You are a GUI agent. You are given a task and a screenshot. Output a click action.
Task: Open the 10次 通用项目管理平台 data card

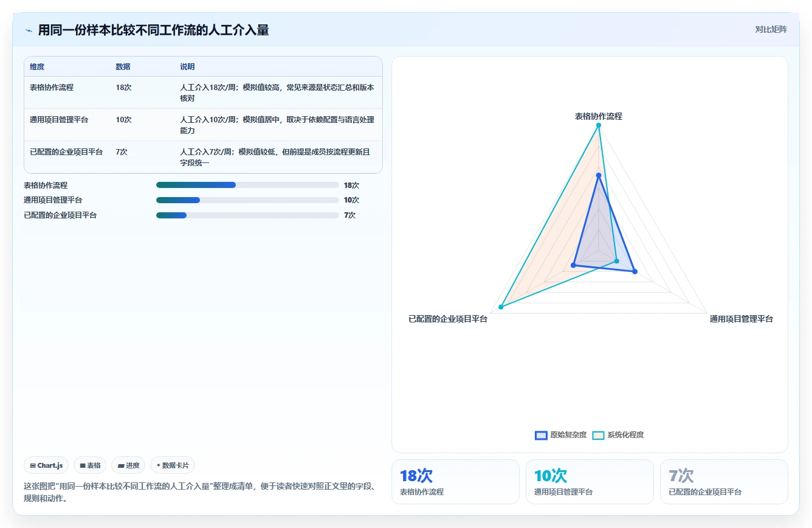click(x=590, y=482)
